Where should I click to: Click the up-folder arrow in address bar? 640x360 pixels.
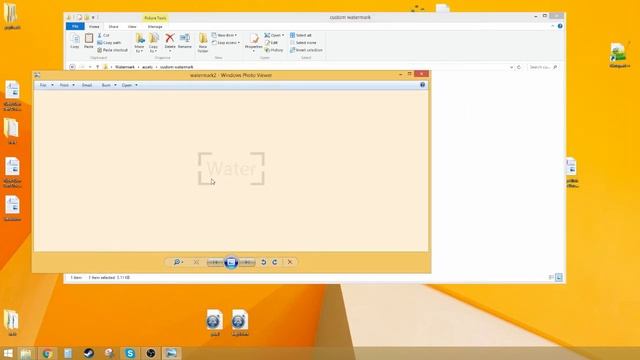[x=97, y=67]
